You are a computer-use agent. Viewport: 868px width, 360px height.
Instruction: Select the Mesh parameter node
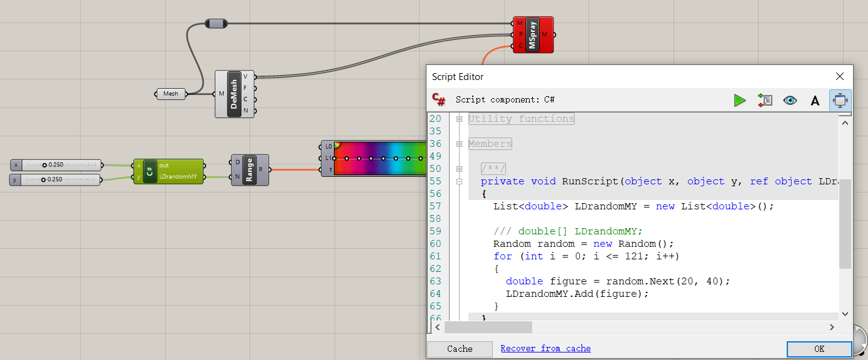[171, 94]
